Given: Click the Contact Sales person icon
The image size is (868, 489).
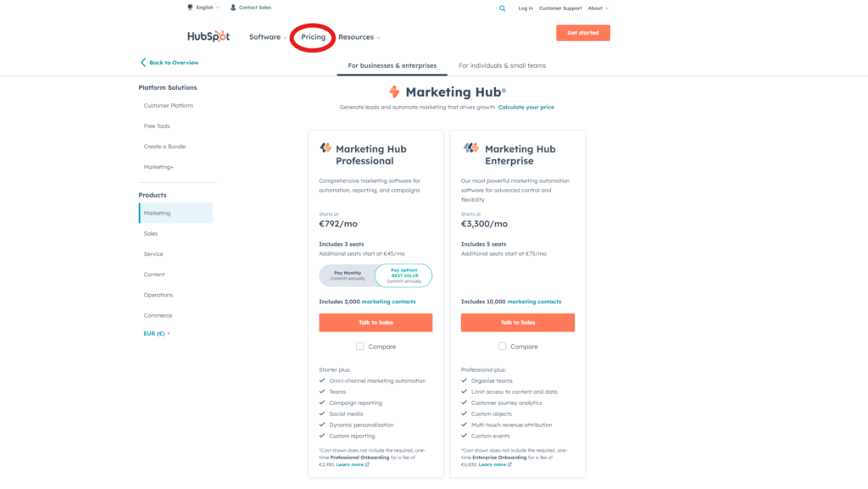Looking at the screenshot, I should [x=233, y=8].
